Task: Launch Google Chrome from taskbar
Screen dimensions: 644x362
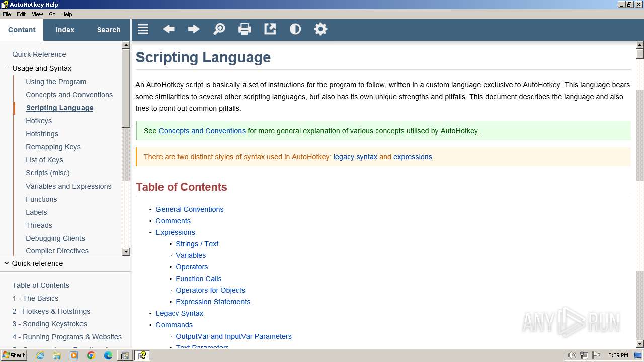Action: tap(91, 355)
